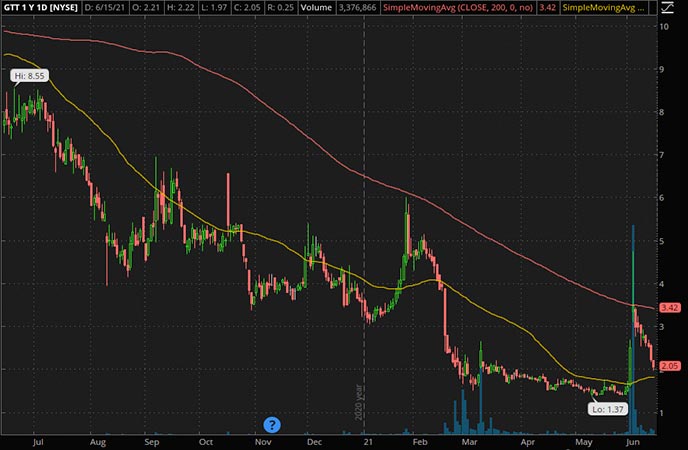The width and height of the screenshot is (688, 450).
Task: Click the '9' price axis label
Action: (x=662, y=69)
